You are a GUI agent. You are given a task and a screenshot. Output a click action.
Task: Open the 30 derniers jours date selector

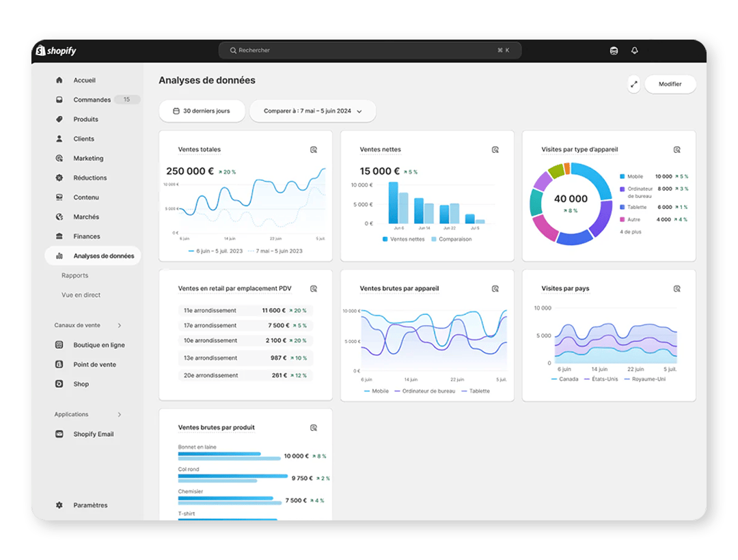coord(202,111)
